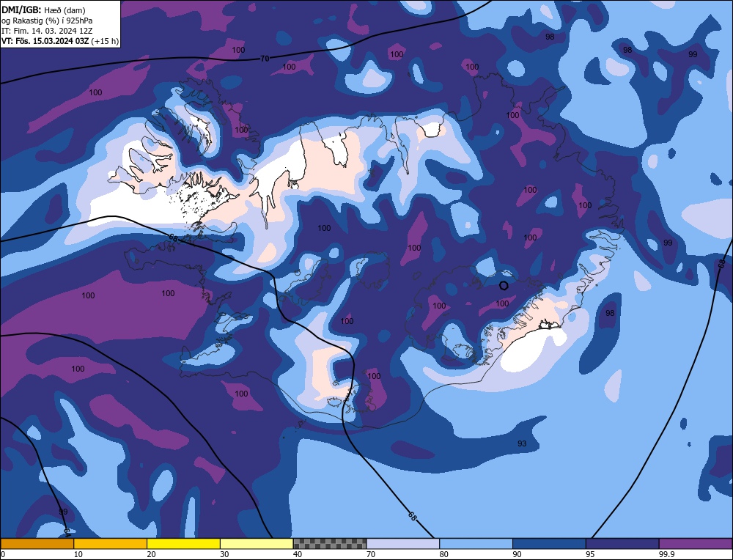Click the "70" contour line label on the map
Viewport: 733px width, 560px height.
(x=265, y=59)
